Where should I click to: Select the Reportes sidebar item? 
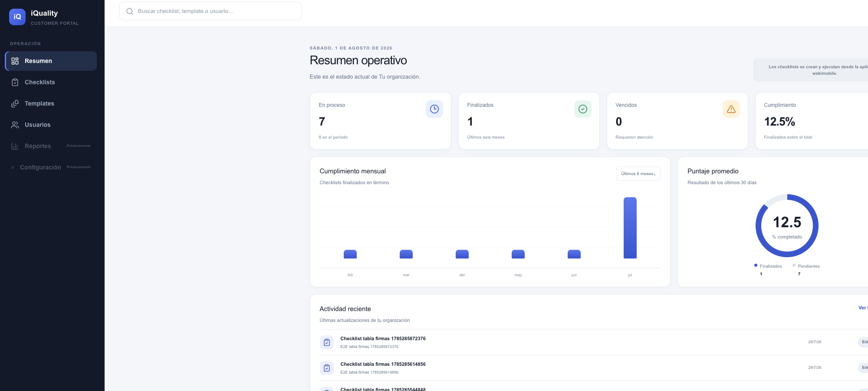point(51,146)
